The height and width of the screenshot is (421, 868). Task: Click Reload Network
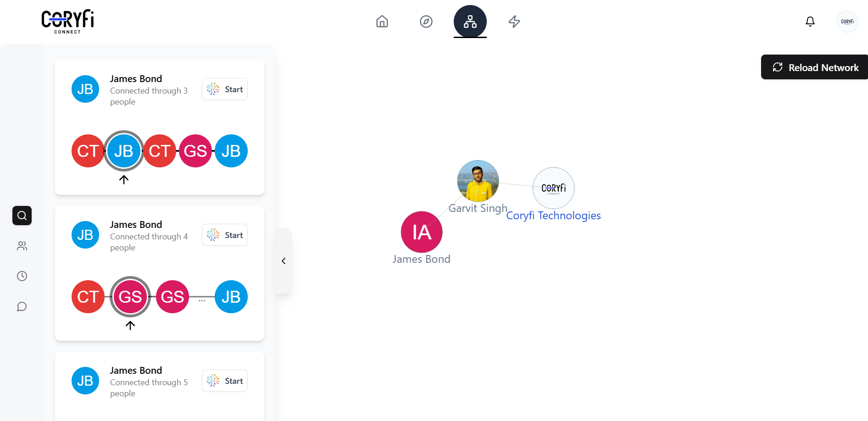click(x=814, y=67)
